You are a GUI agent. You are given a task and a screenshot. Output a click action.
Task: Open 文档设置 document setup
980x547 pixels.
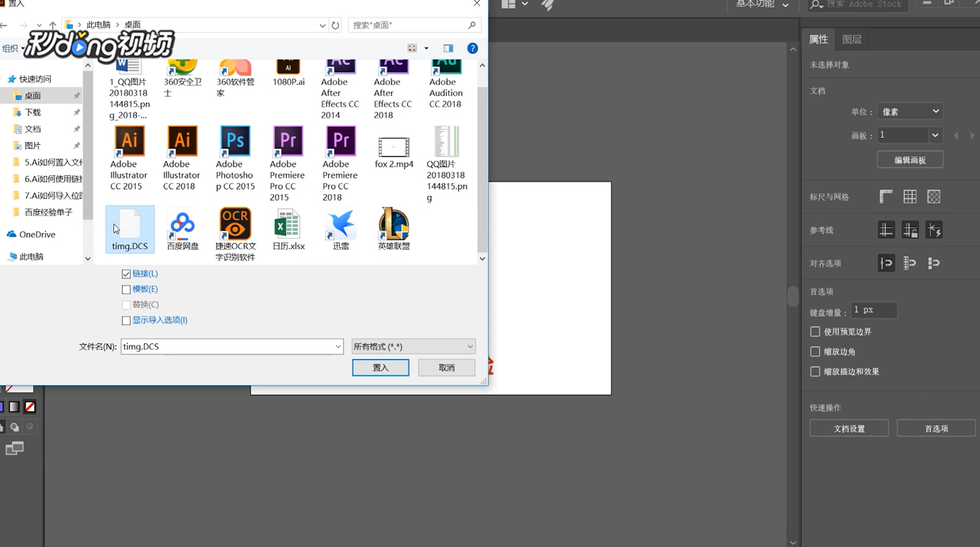[x=849, y=429]
